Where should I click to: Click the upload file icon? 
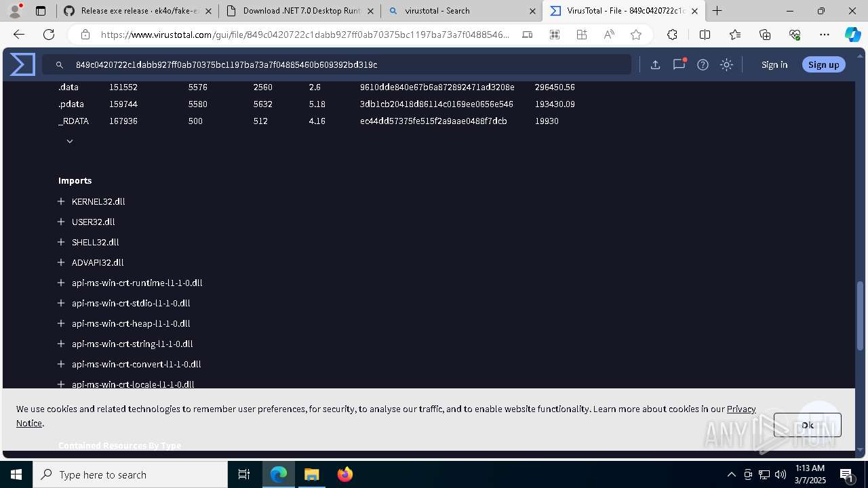(x=655, y=65)
